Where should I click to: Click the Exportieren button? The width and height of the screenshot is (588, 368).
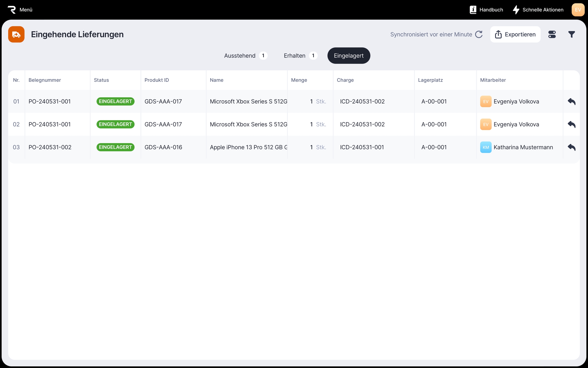[x=515, y=34]
